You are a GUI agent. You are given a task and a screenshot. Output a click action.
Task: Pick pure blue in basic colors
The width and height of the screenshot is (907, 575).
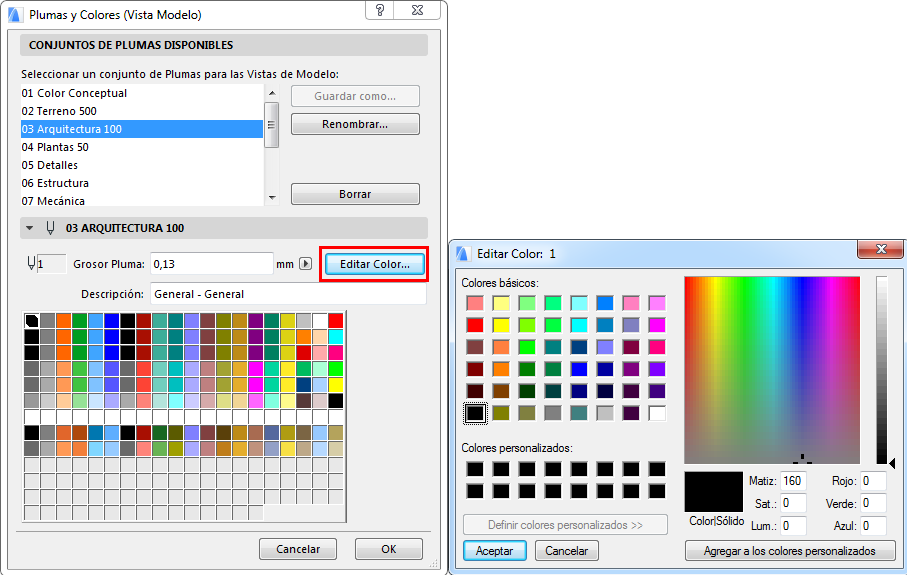point(579,368)
